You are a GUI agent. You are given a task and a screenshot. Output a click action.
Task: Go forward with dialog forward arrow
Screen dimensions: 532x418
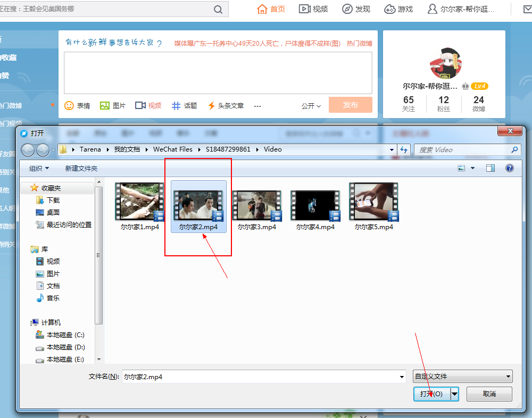[x=43, y=149]
